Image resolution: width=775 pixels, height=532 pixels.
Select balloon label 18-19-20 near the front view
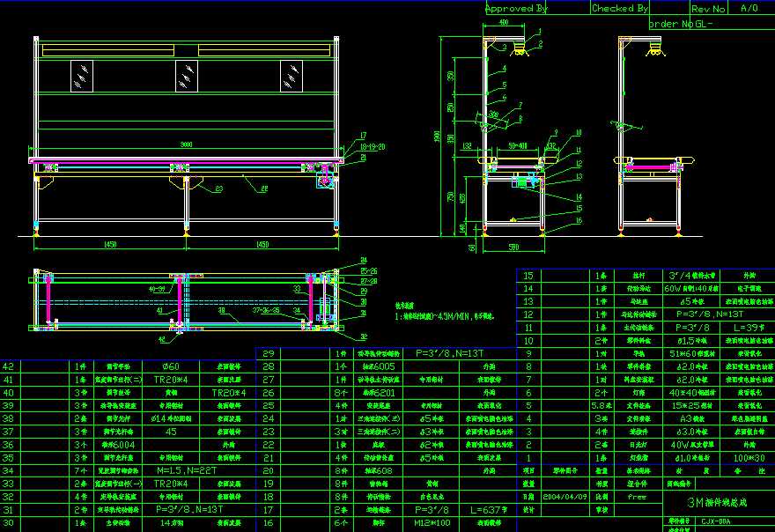pyautogui.click(x=373, y=147)
